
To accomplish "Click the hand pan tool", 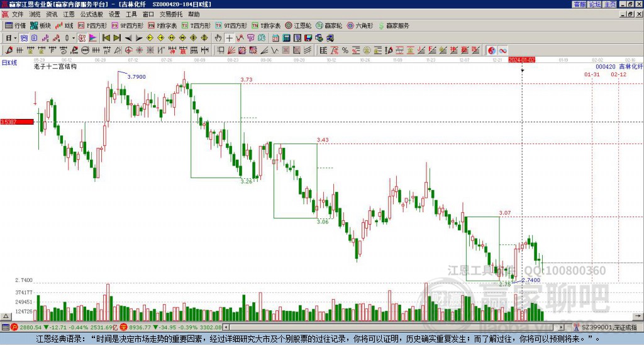I will pyautogui.click(x=218, y=38).
